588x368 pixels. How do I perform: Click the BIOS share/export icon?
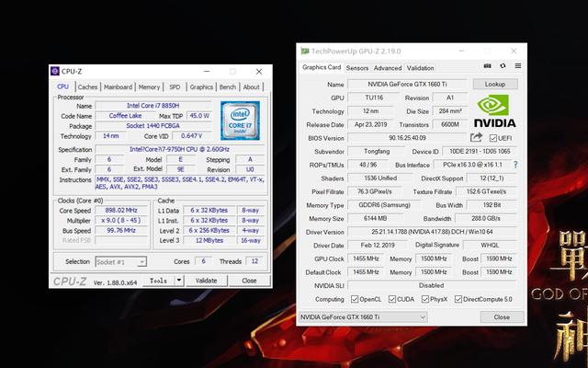tap(476, 137)
